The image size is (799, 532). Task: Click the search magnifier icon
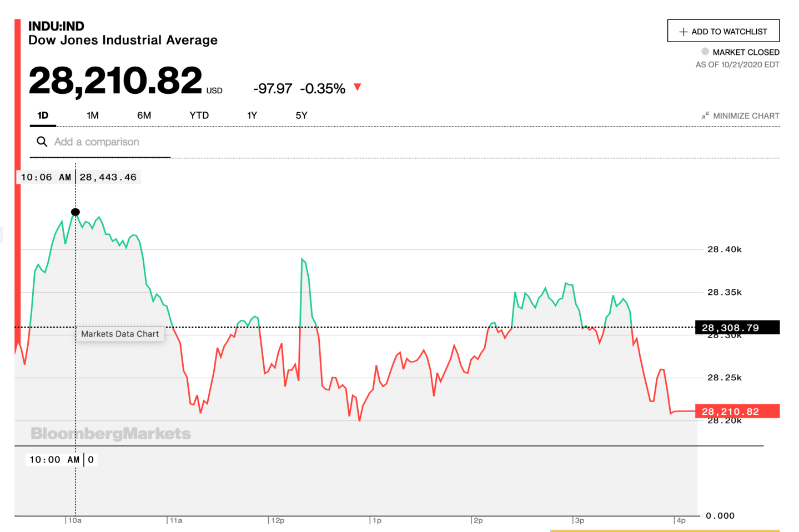(x=42, y=142)
